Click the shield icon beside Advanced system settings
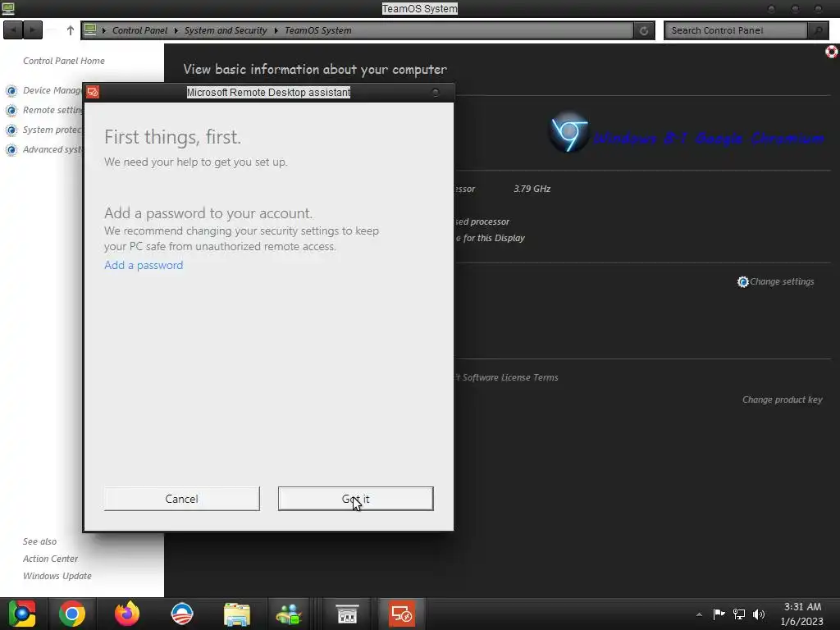This screenshot has width=840, height=630. [11, 150]
